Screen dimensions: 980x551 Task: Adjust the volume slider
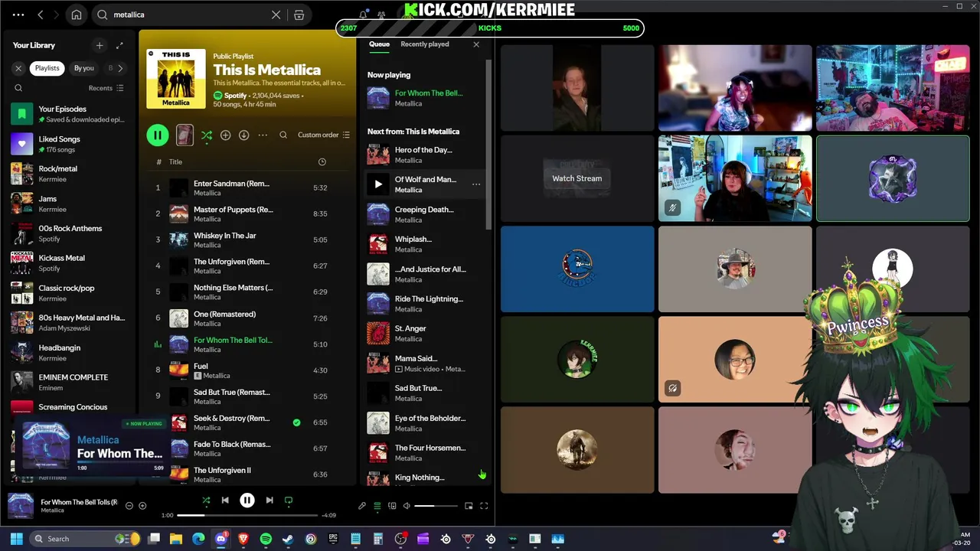(435, 506)
